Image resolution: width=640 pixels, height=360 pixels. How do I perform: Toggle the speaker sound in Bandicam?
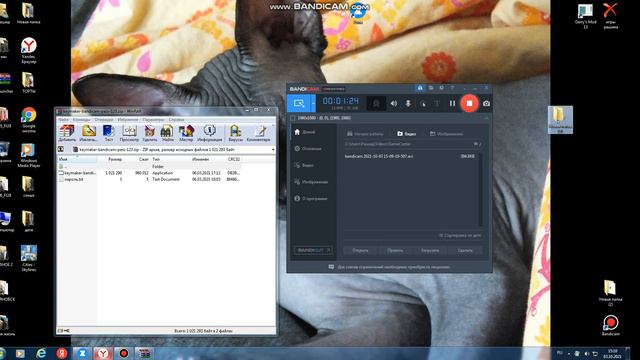coord(393,104)
